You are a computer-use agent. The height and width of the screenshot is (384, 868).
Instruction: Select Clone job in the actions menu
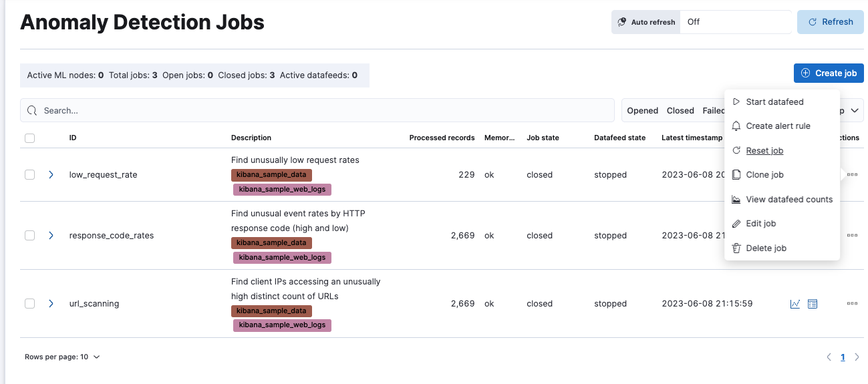point(764,175)
